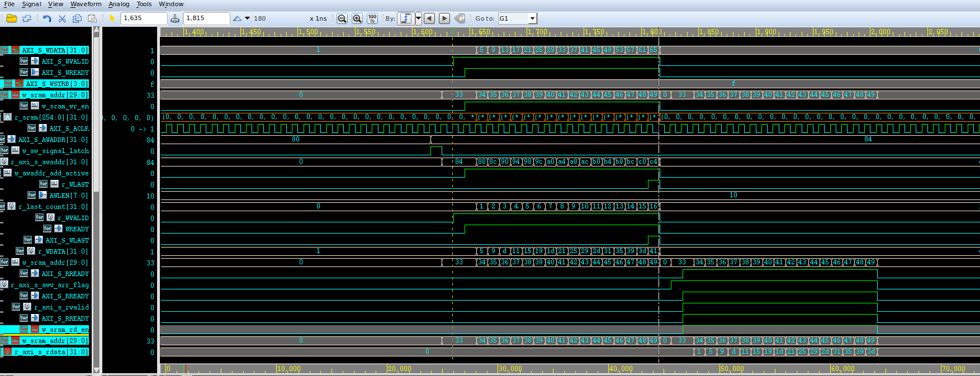Click the 1,800 tick on the time ruler

pos(651,32)
